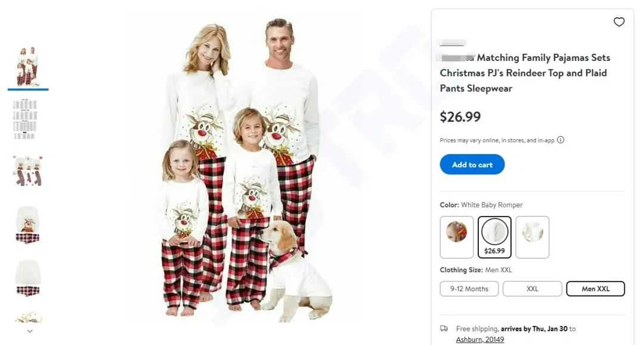Select White Baby Romper $26.99 swatch
This screenshot has width=644, height=345.
pos(494,237)
